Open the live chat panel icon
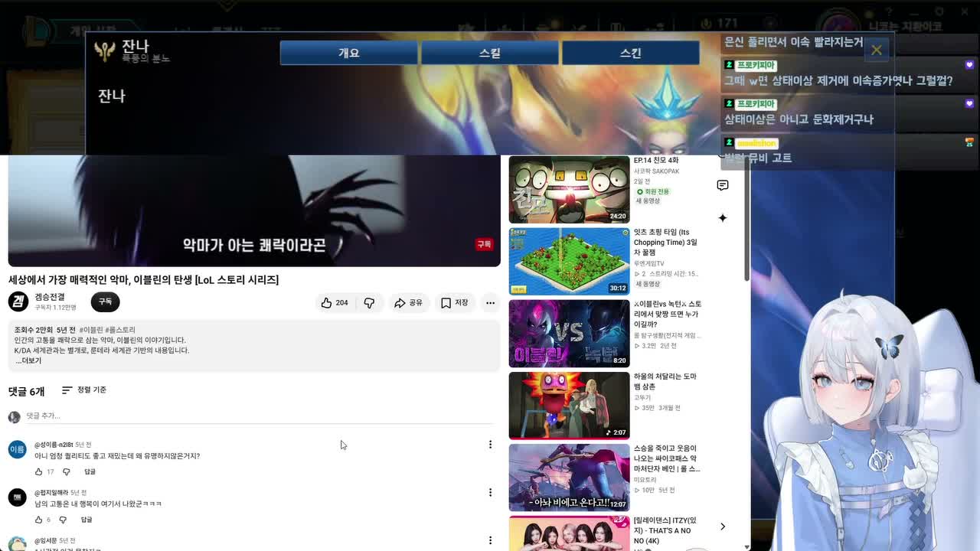The width and height of the screenshot is (980, 551). click(722, 185)
